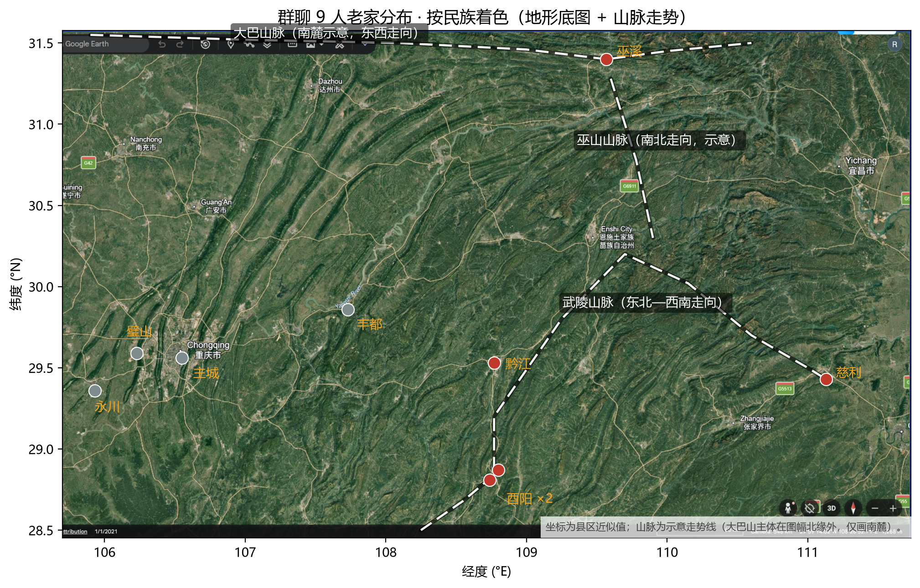Screen dimensions: 920x588
Task: Click the Nanchong 南充市 city label
Action: click(145, 143)
